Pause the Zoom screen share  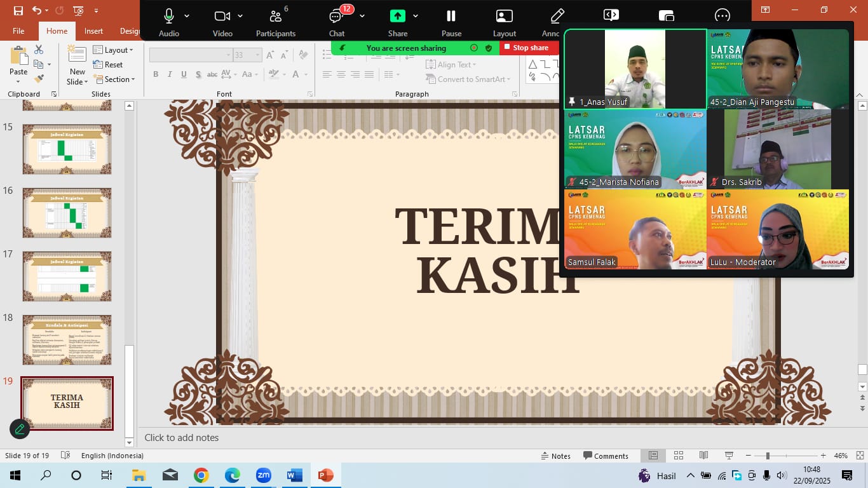[x=451, y=23]
